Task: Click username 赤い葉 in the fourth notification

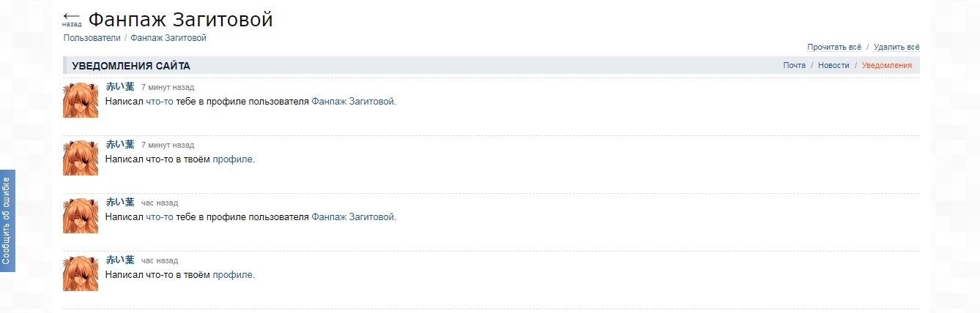Action: 120,260
